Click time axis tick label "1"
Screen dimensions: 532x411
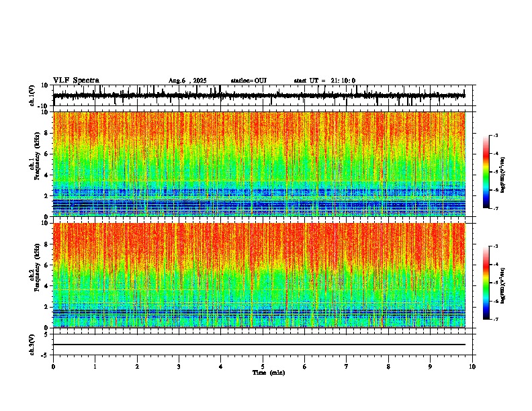tap(95, 367)
